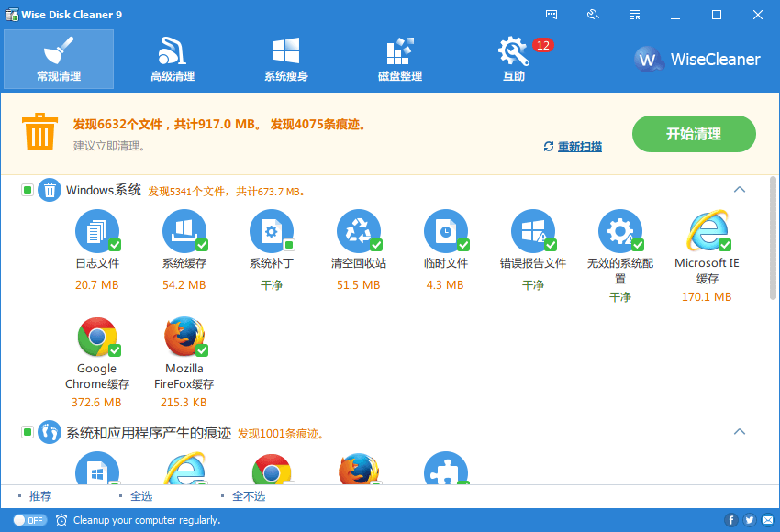The width and height of the screenshot is (780, 532).
Task: Open the menu list icon in title bar
Action: click(634, 15)
